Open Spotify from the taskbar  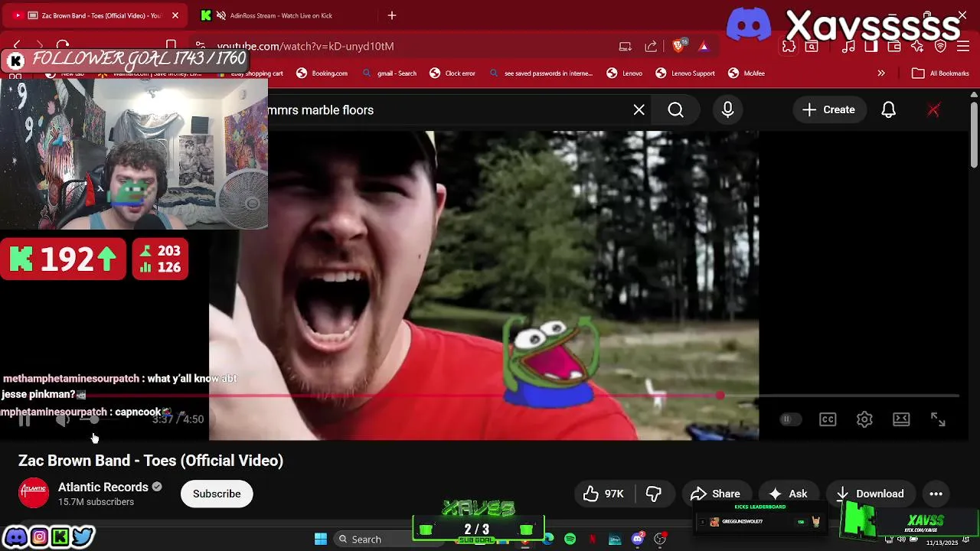pyautogui.click(x=570, y=539)
